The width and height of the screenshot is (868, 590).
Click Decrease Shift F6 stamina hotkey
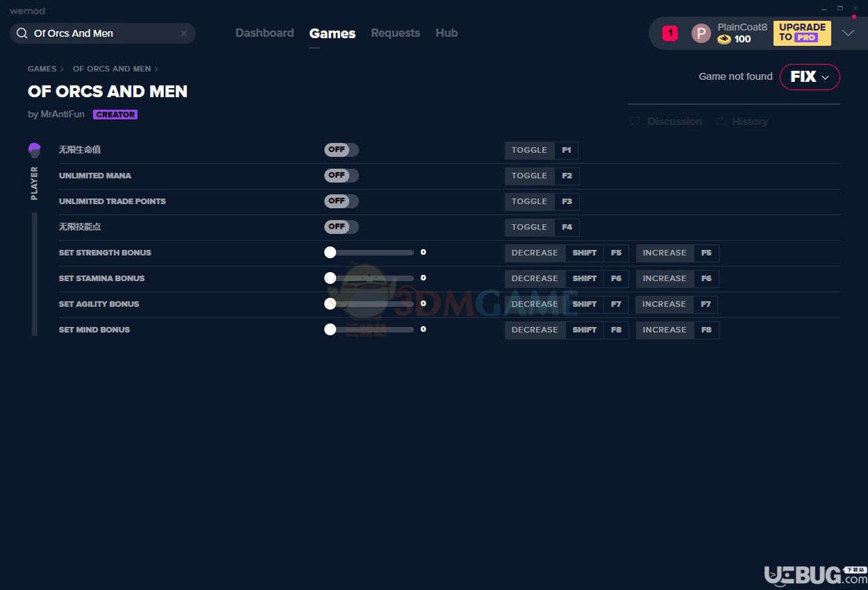[x=567, y=278]
